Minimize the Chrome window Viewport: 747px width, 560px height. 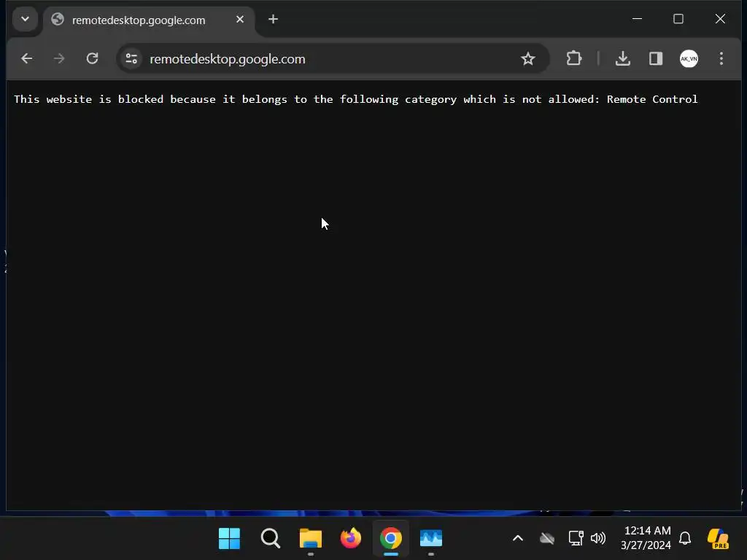pyautogui.click(x=637, y=19)
